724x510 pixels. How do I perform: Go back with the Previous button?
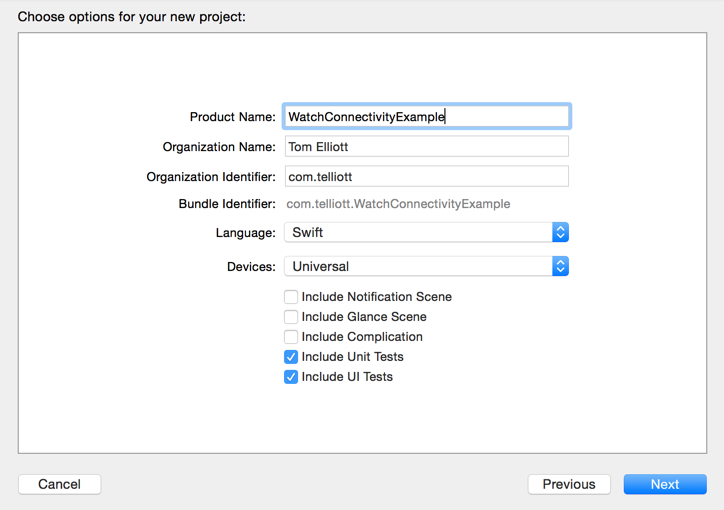[x=569, y=484]
